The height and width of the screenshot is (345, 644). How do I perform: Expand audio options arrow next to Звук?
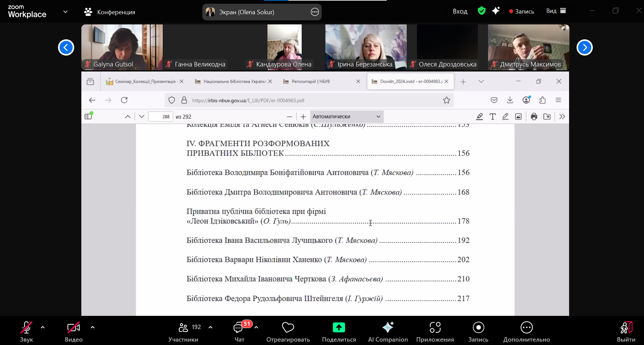(x=43, y=327)
